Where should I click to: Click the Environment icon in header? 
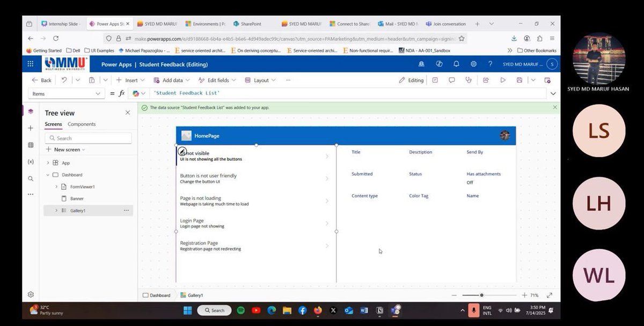pos(421,64)
